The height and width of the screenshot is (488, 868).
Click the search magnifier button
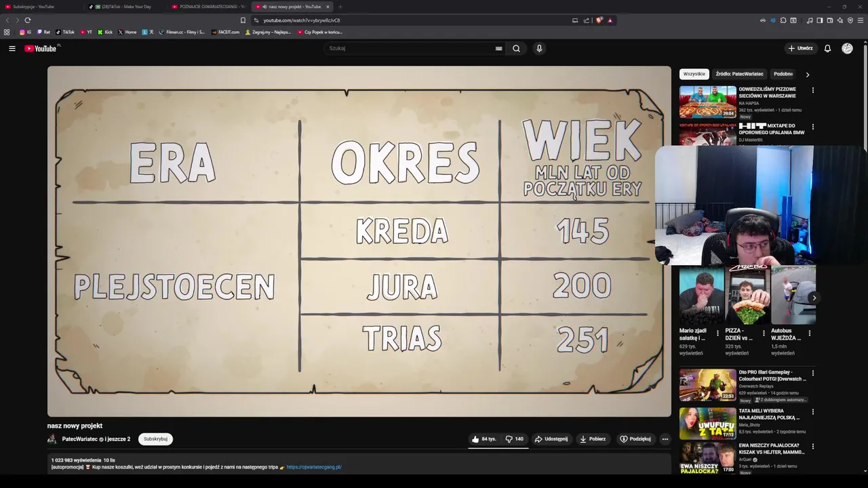(x=516, y=48)
